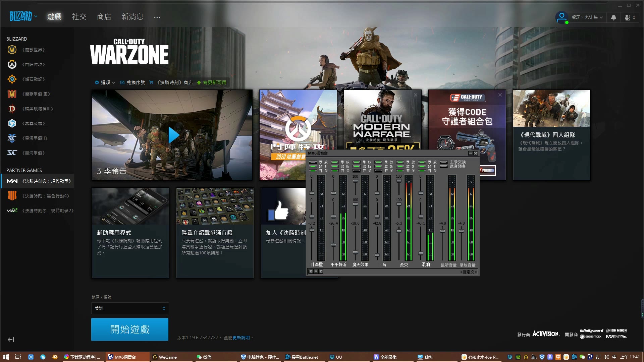644x362 pixels.
Task: Switch to the 遊戲 tab
Action: click(54, 16)
